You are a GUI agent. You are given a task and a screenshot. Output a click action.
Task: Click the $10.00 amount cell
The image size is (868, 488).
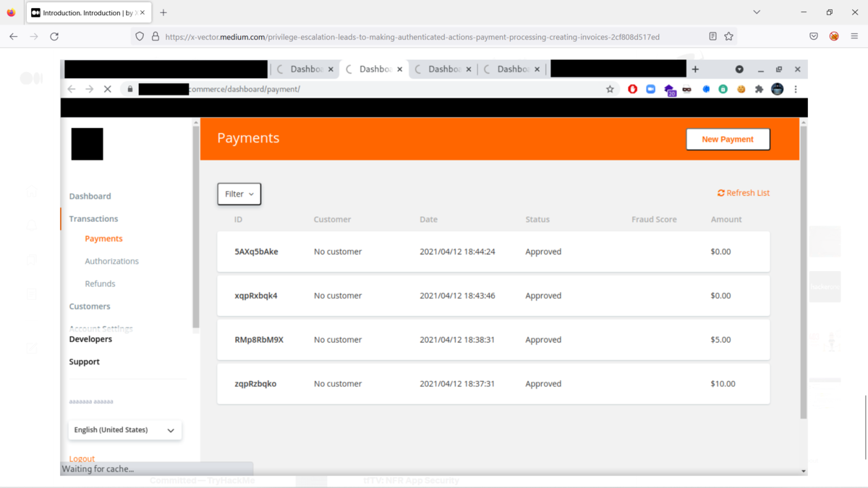click(x=723, y=384)
